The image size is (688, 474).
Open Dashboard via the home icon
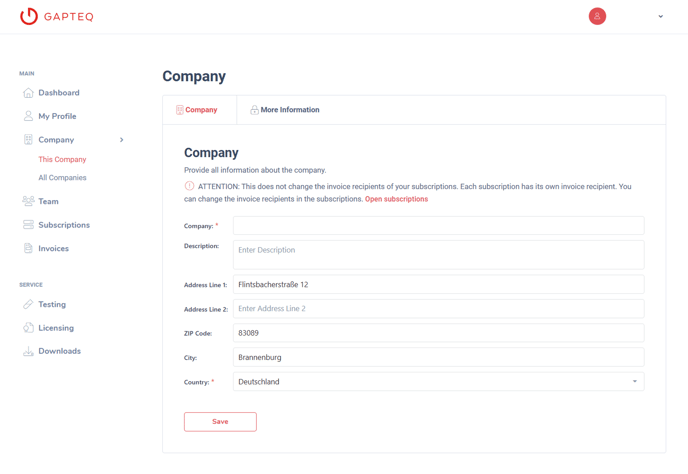coord(28,93)
